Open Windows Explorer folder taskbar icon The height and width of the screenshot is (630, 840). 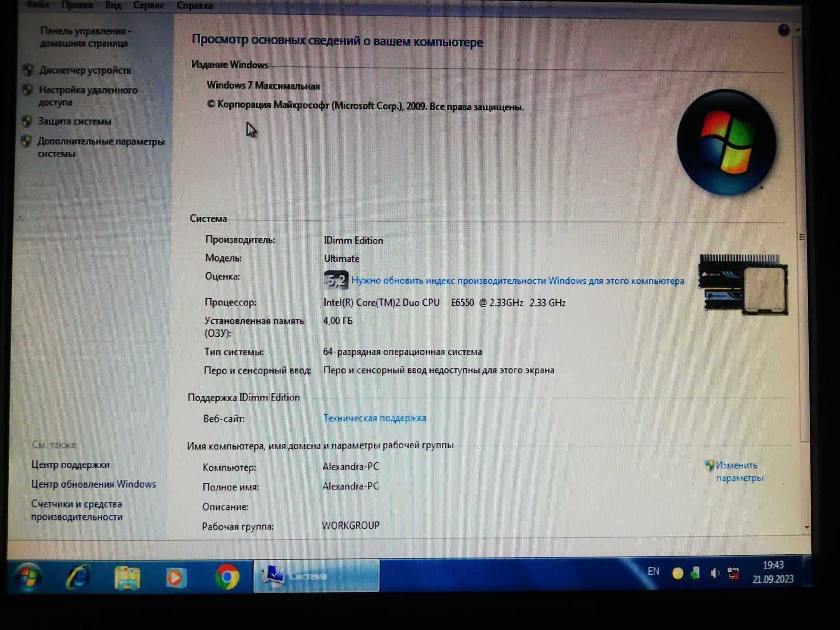coord(127,577)
